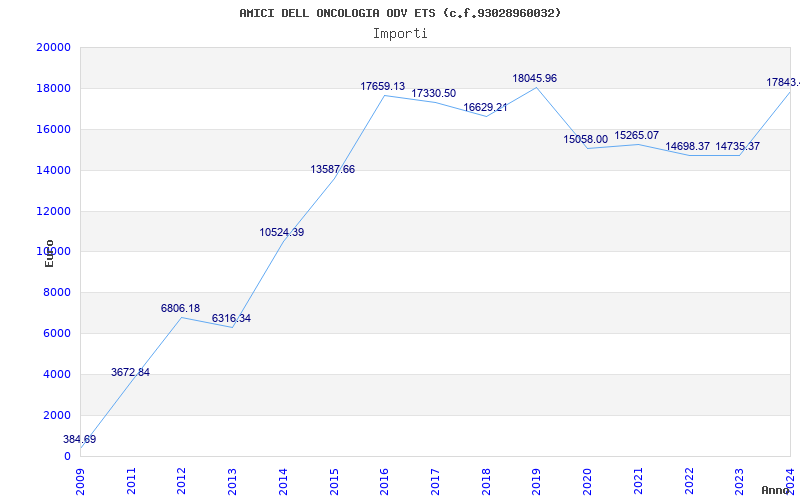Click the data label 3672.84

(x=131, y=372)
